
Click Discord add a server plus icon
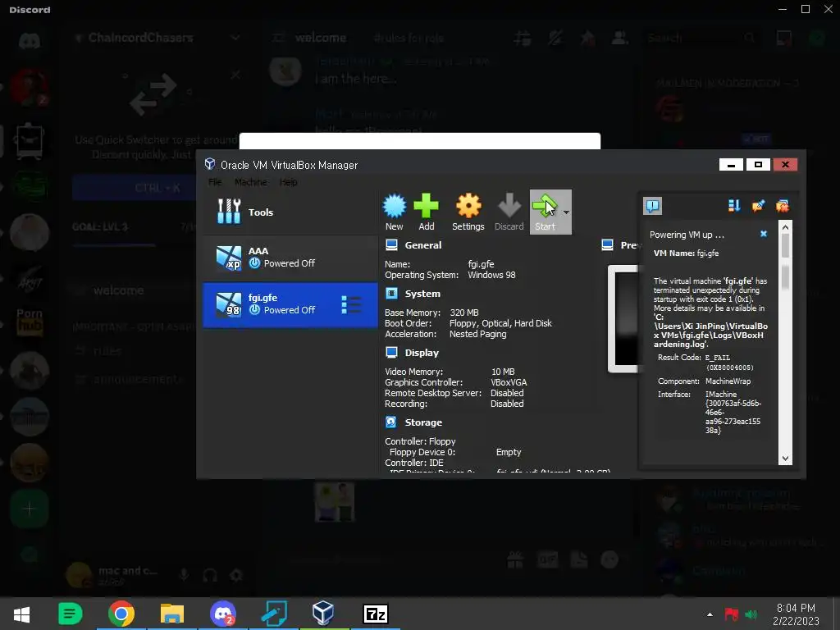(30, 509)
